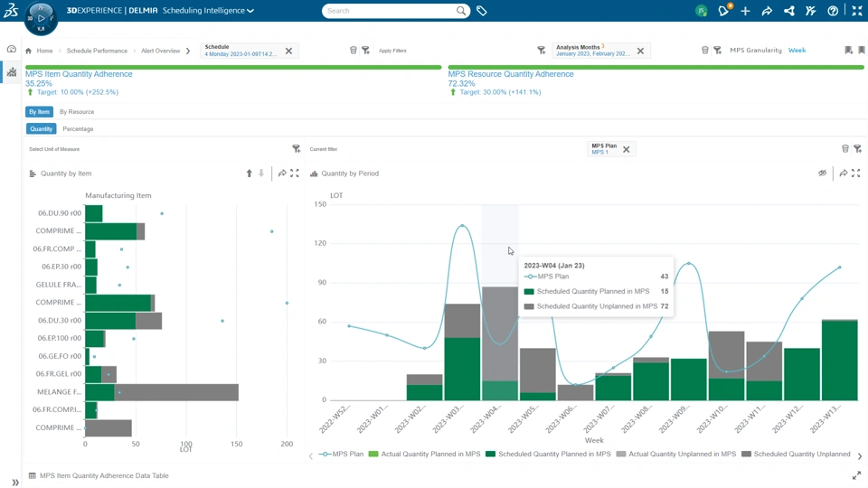Toggle MPS Plan series in chart legend
Viewport: 868px width, 488px height.
[x=341, y=455]
